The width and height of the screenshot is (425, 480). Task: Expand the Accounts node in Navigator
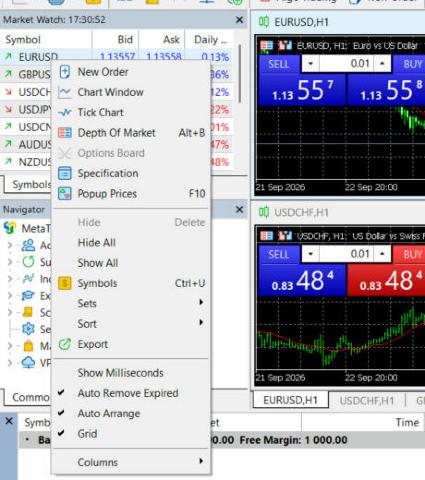tap(10, 245)
